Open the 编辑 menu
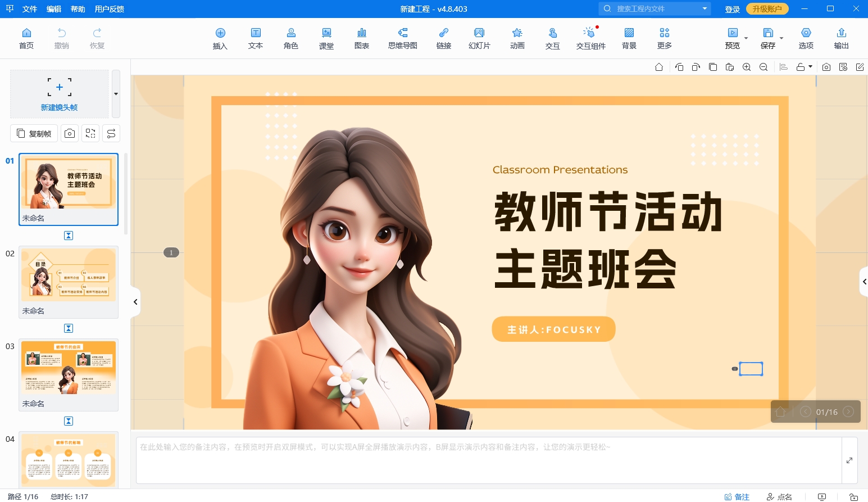This screenshot has width=868, height=502. 54,9
